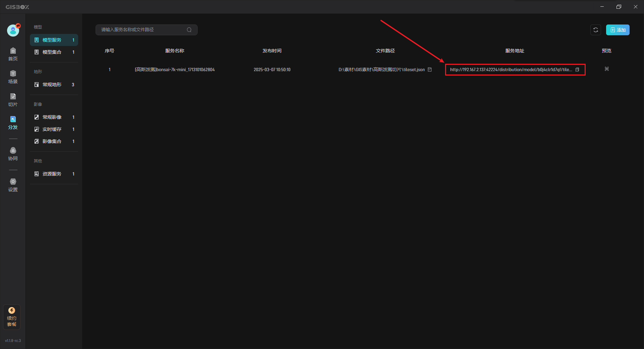Click the 添加 add button
Viewport: 644px width, 349px height.
[x=618, y=30]
